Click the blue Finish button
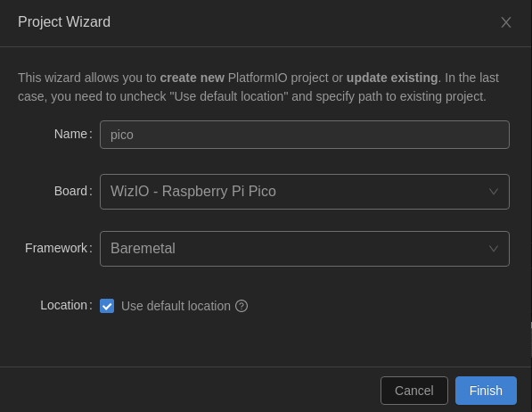 pos(486,391)
